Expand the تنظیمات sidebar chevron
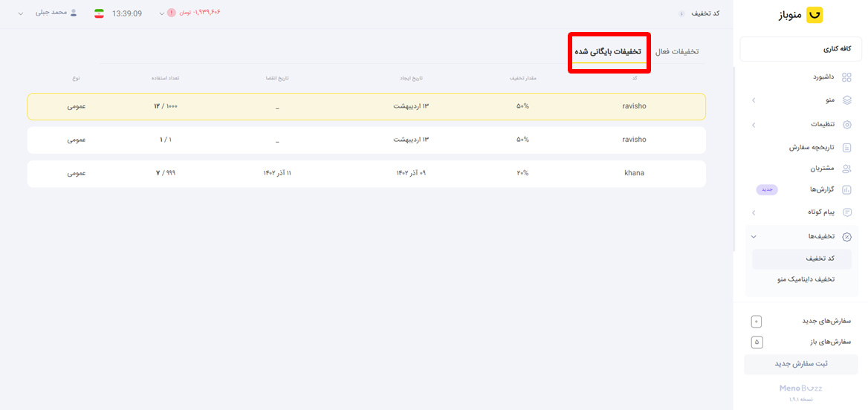 click(x=754, y=125)
